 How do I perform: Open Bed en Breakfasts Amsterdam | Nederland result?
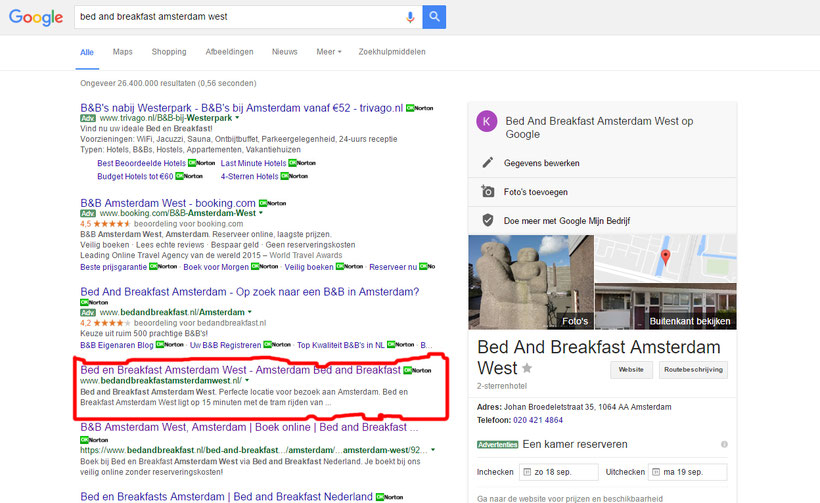[x=226, y=497]
